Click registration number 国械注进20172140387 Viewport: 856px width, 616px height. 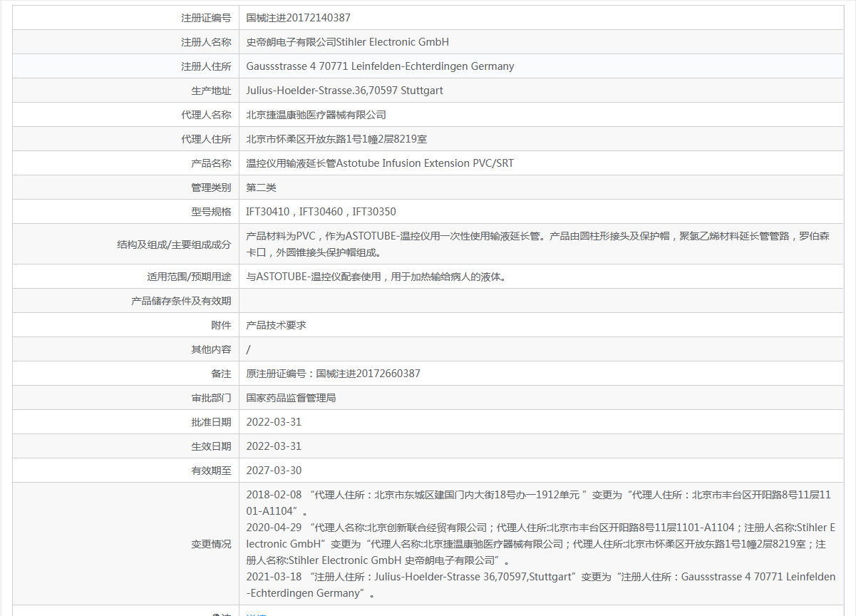pos(298,18)
